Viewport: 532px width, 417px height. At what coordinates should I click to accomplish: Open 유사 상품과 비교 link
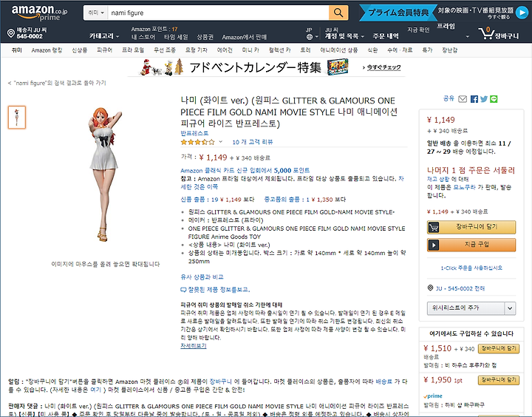(x=202, y=277)
